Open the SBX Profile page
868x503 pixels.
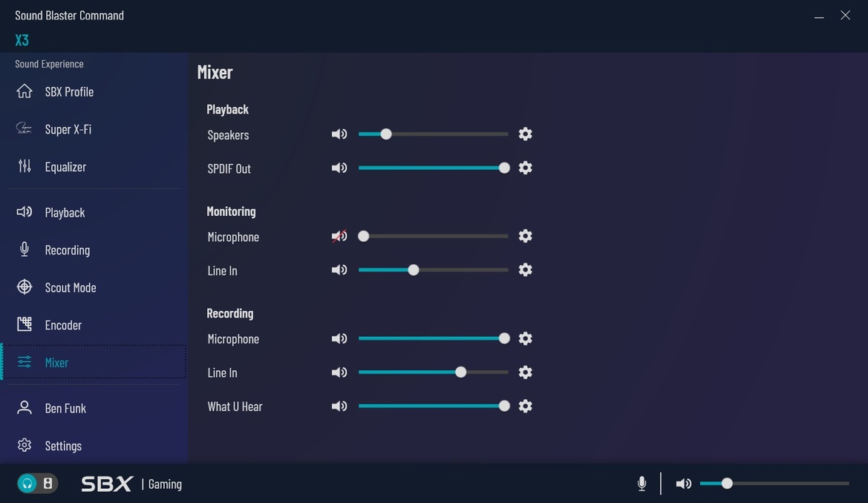point(94,91)
